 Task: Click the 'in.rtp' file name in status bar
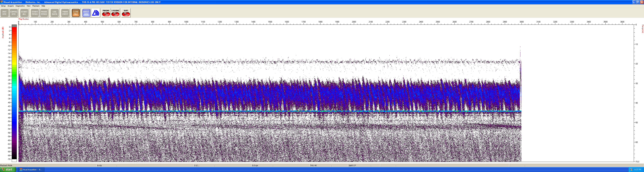pos(99,165)
